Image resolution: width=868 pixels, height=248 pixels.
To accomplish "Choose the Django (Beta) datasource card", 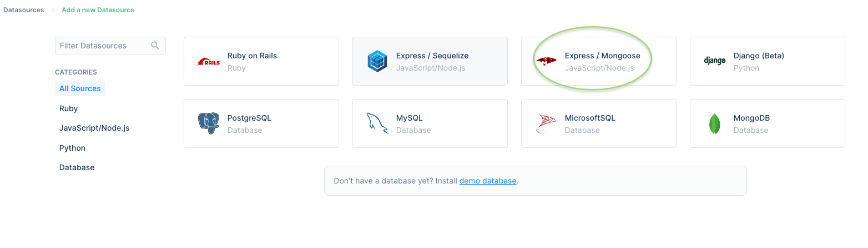I will [x=768, y=61].
